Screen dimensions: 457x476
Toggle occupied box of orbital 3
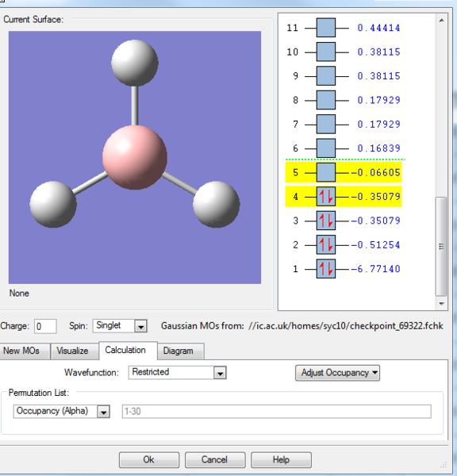click(326, 221)
